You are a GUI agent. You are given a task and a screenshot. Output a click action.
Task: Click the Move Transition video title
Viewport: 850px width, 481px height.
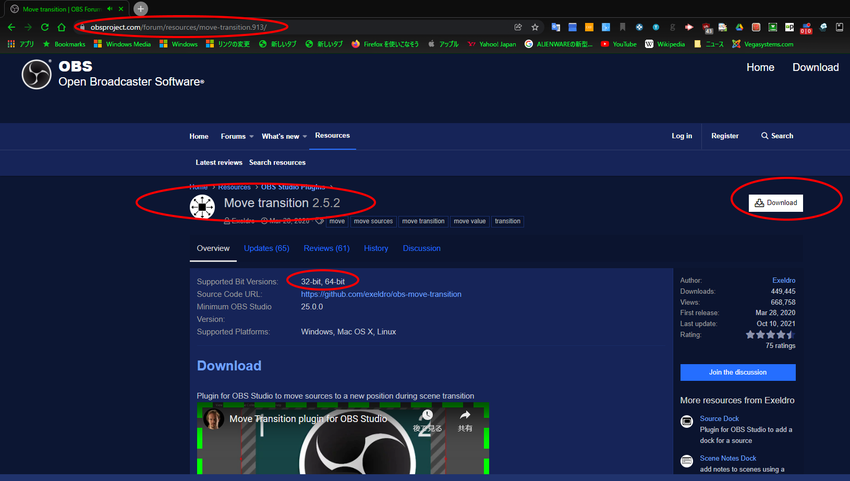pos(308,419)
